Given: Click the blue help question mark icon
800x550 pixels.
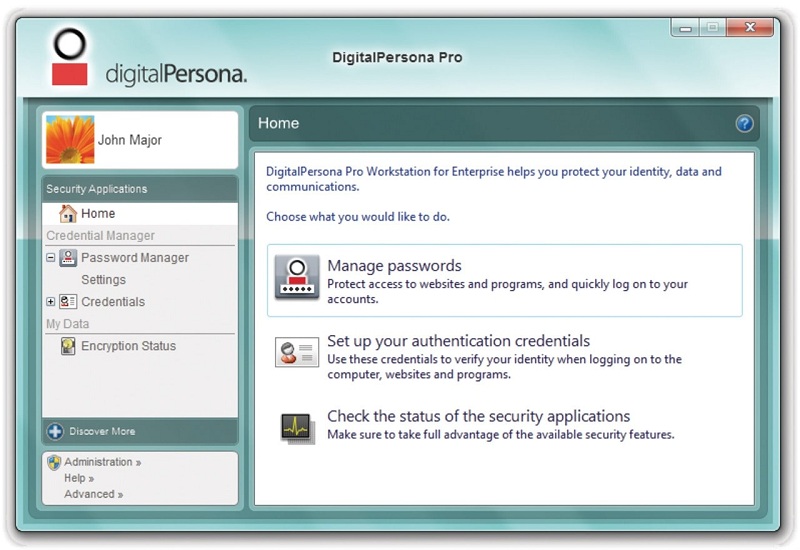Looking at the screenshot, I should (744, 124).
